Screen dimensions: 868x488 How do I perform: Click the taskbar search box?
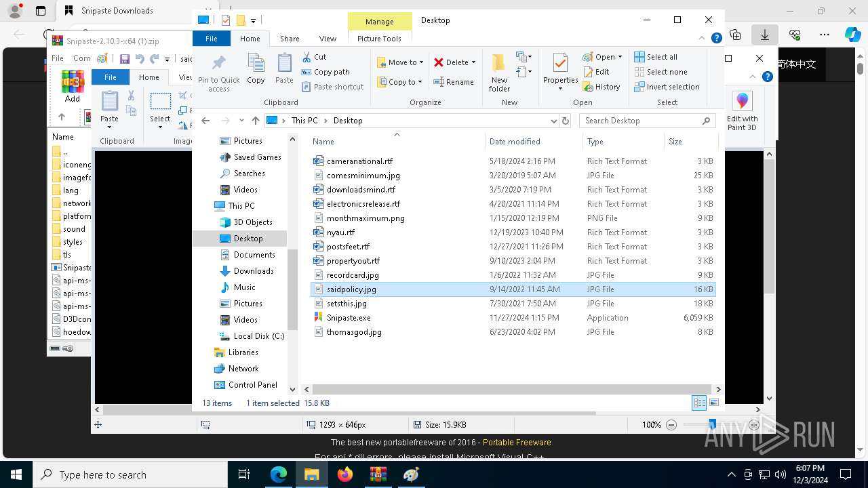(x=130, y=474)
